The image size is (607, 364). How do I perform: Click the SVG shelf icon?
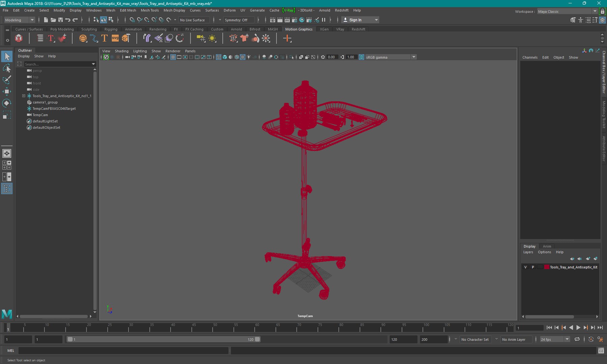click(115, 38)
